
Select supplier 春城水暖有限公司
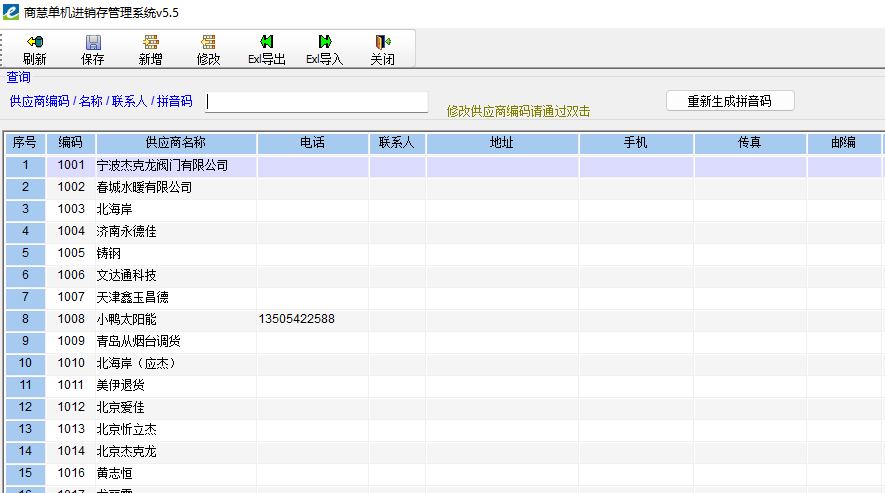144,187
